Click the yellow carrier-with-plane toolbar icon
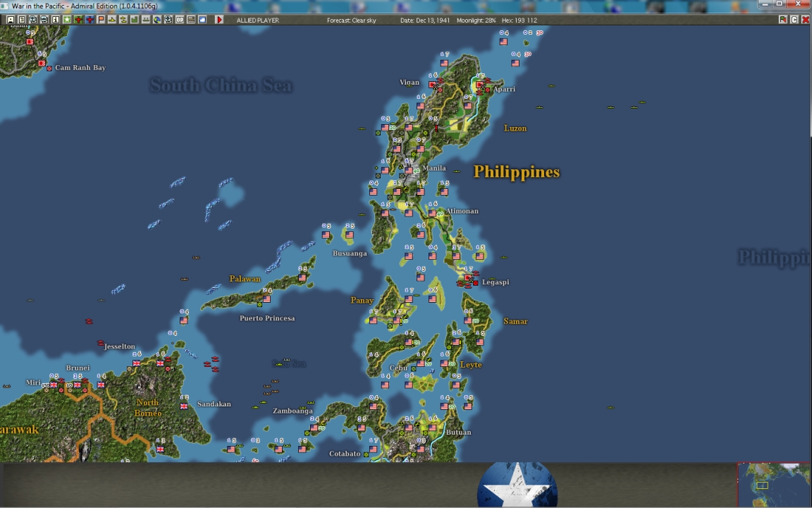Screen dimensions: 812x508 pyautogui.click(x=123, y=20)
